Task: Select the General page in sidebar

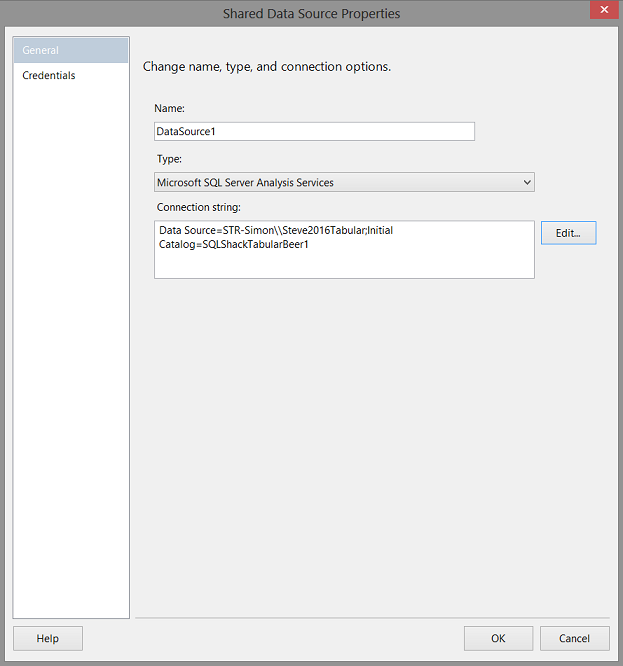Action: [70, 50]
